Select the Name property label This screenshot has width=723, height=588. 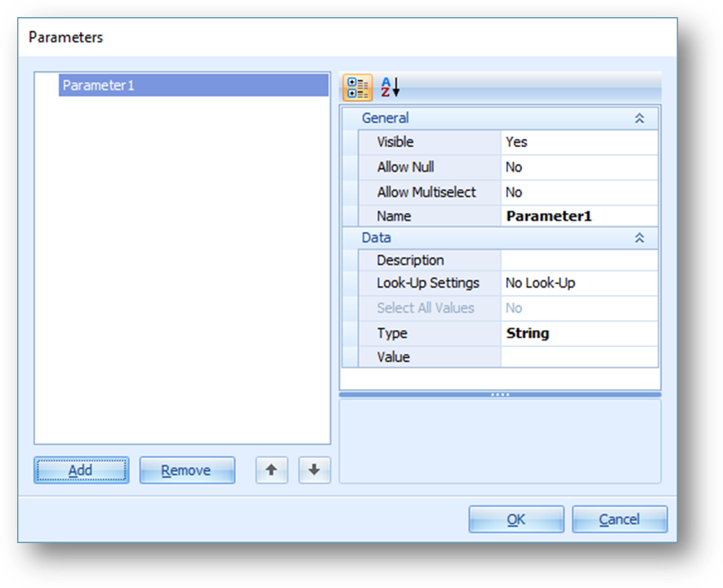(x=394, y=216)
